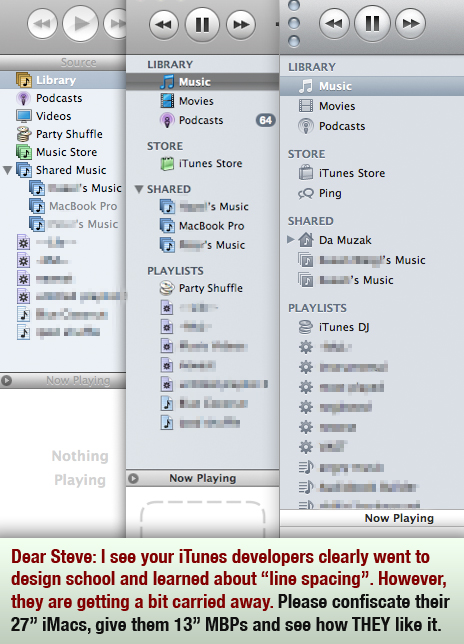This screenshot has width=464, height=644.
Task: Expand the Da Muzak disclosure triangle
Action: click(290, 239)
